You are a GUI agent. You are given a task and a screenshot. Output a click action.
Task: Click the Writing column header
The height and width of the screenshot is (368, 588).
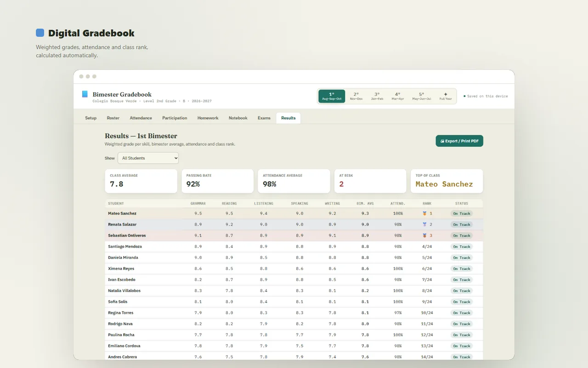tap(333, 203)
